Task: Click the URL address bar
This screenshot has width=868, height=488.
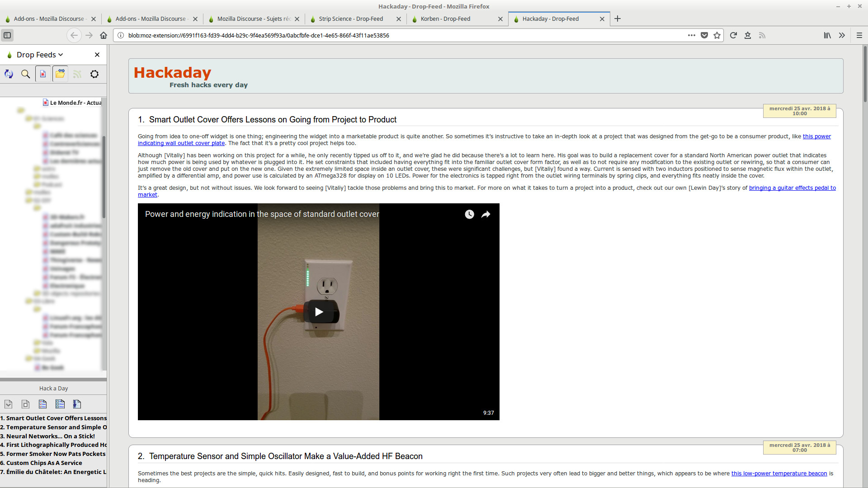Action: point(402,35)
